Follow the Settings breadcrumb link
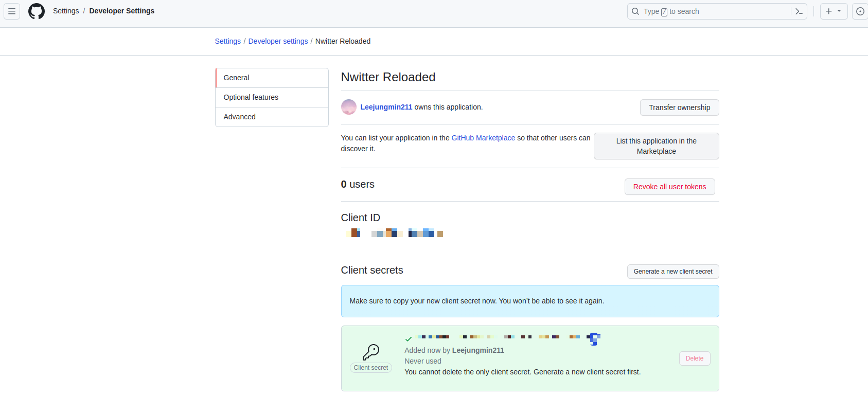 (228, 41)
